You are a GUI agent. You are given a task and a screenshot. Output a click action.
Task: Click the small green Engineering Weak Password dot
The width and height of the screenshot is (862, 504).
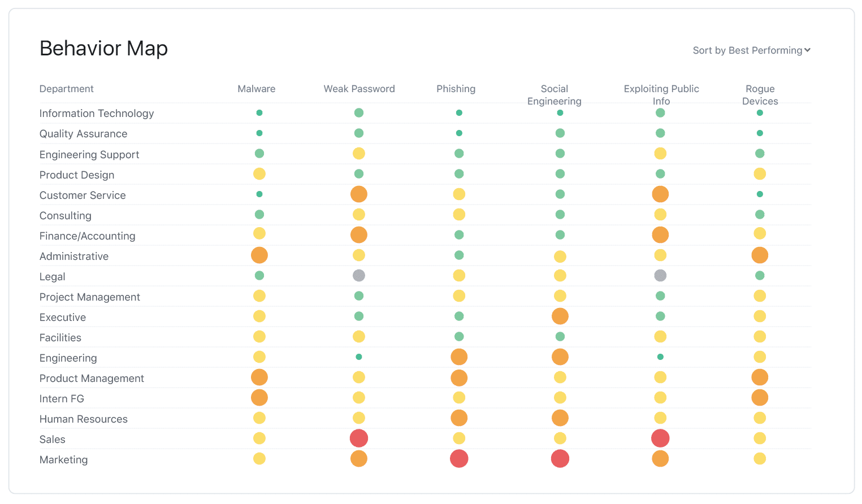point(359,357)
